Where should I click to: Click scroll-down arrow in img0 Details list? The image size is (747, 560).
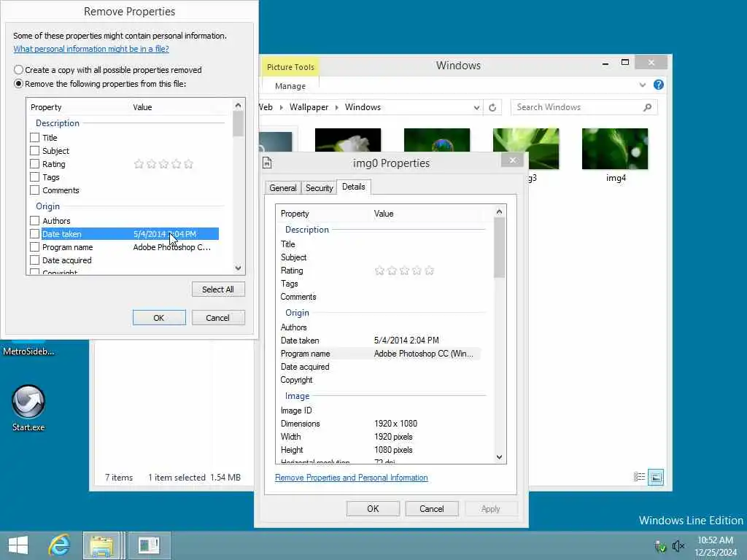[x=499, y=457]
